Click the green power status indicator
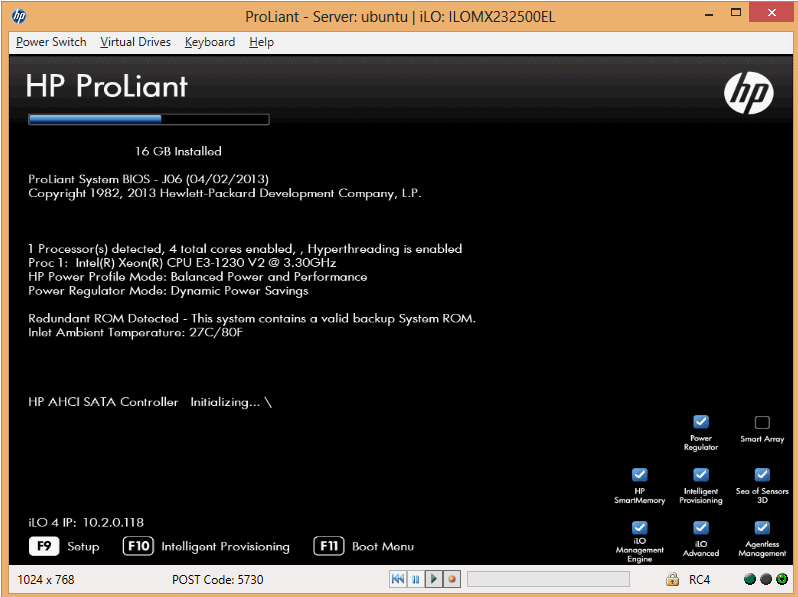This screenshot has width=798, height=597. point(782,579)
